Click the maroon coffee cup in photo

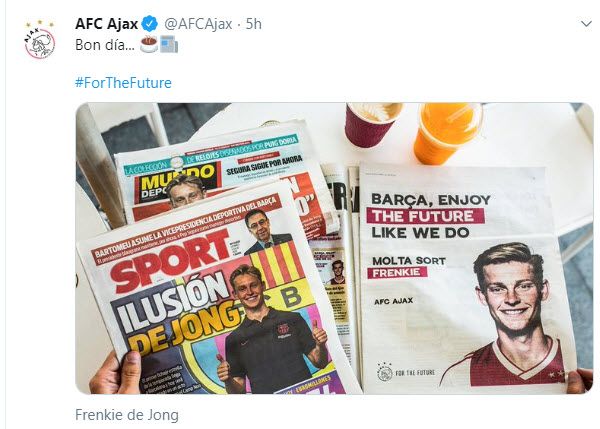(x=373, y=123)
